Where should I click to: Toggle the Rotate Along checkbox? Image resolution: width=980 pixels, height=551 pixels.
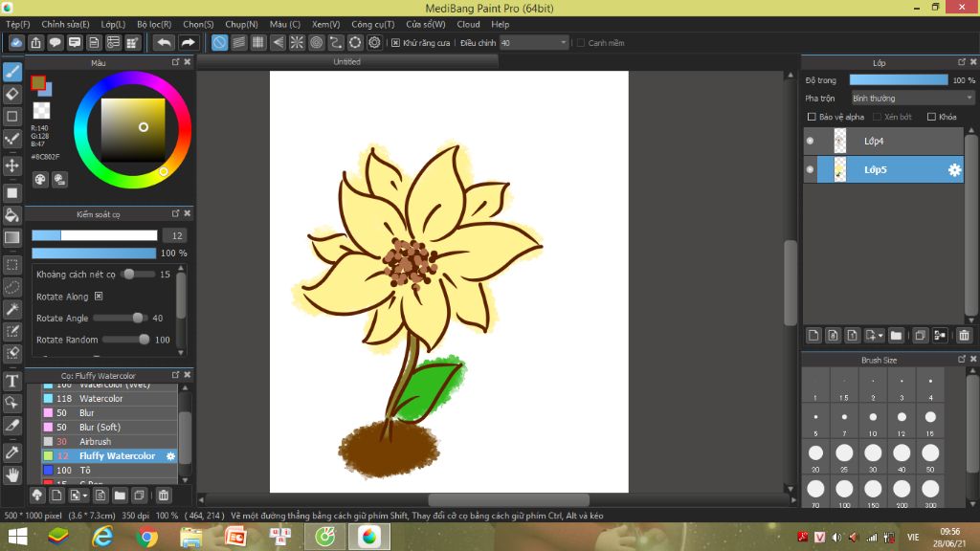pyautogui.click(x=99, y=297)
